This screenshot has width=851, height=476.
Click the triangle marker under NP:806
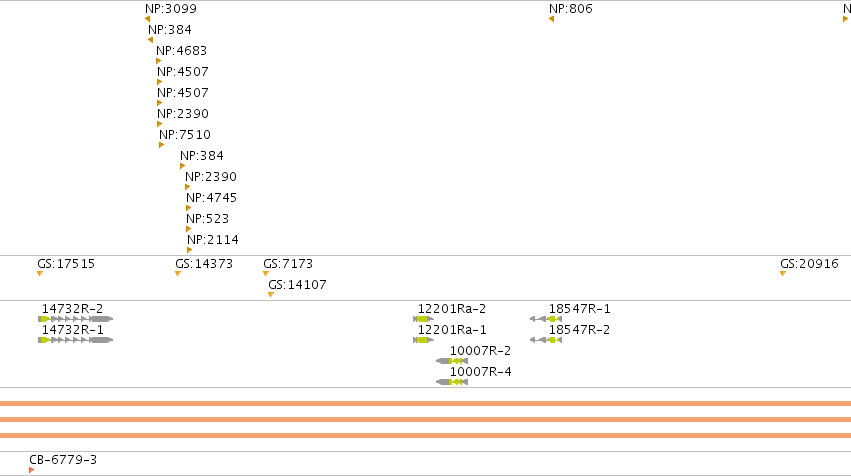(x=551, y=19)
